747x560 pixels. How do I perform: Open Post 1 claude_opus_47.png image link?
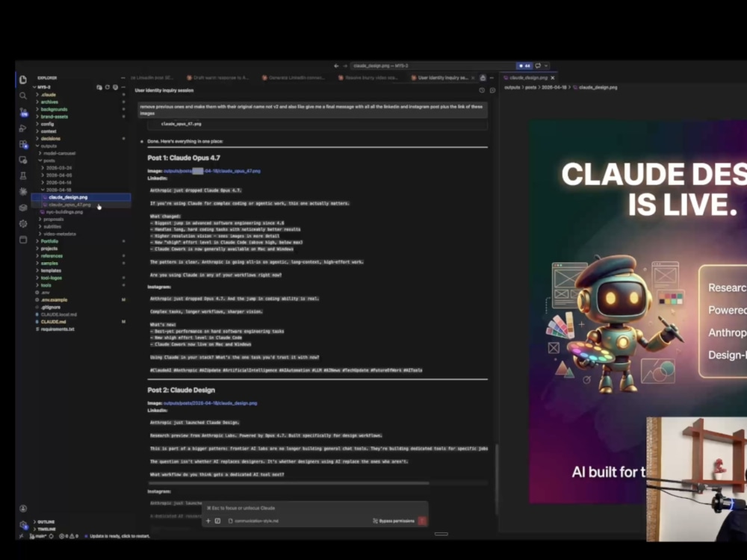[x=212, y=171]
